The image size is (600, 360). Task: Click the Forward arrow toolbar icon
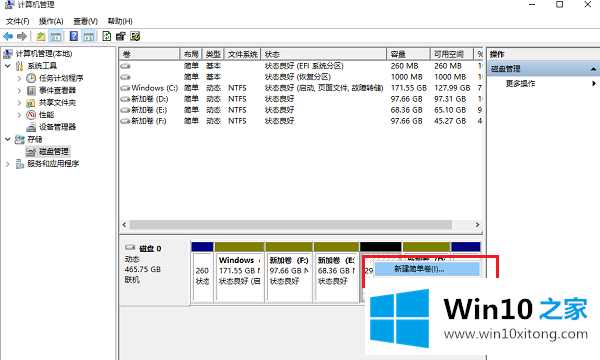coord(22,36)
